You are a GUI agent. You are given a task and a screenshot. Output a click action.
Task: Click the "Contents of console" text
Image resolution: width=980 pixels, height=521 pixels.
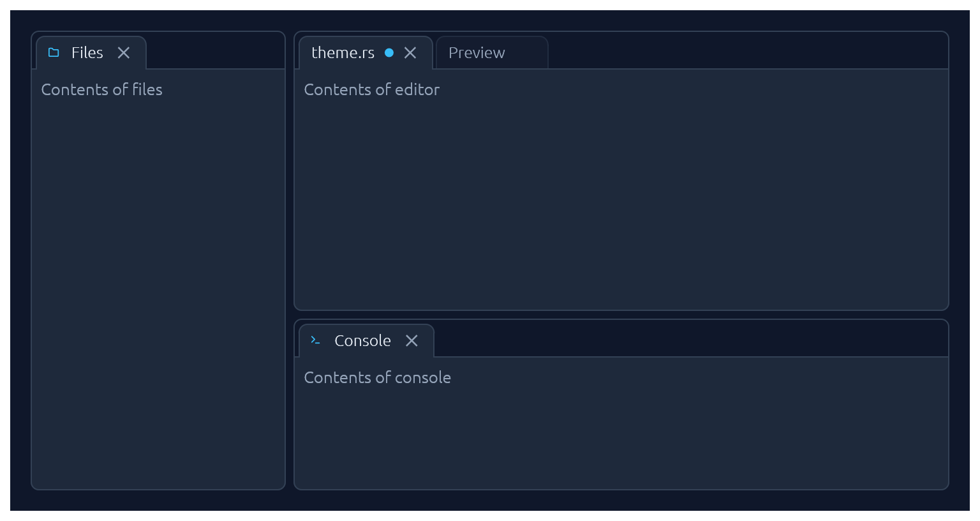[x=378, y=377]
